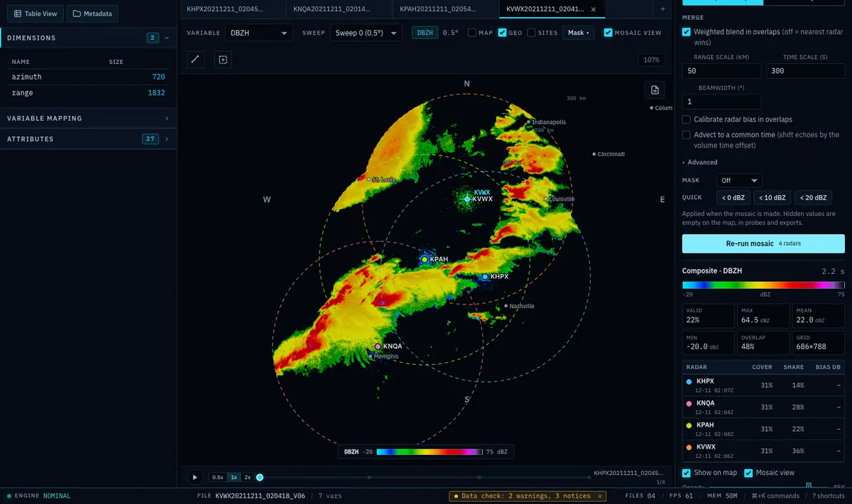The height and width of the screenshot is (504, 852).
Task: Enable Calibrate radar bias in overlaps
Action: coord(687,119)
